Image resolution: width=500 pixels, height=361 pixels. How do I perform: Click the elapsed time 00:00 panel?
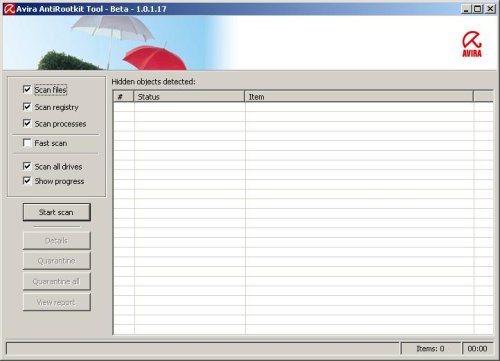pos(477,349)
